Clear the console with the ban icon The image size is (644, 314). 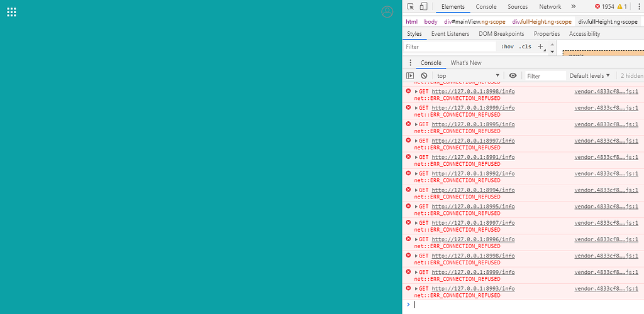(x=424, y=75)
